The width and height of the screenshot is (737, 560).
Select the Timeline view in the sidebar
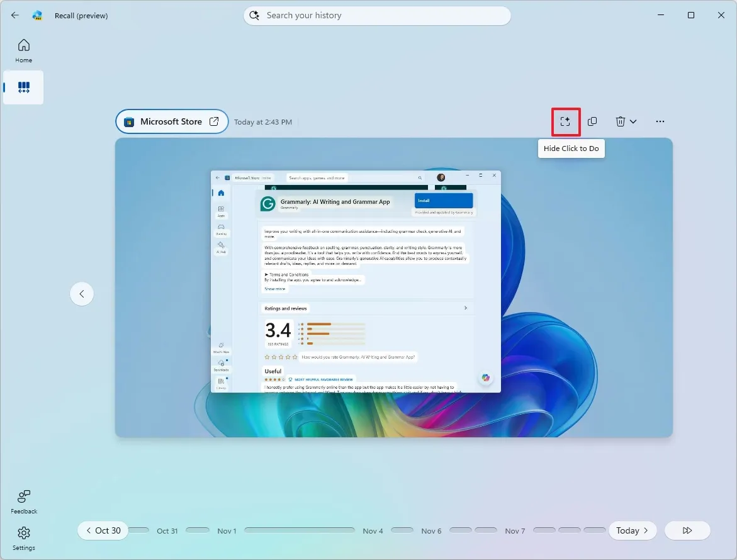click(23, 87)
